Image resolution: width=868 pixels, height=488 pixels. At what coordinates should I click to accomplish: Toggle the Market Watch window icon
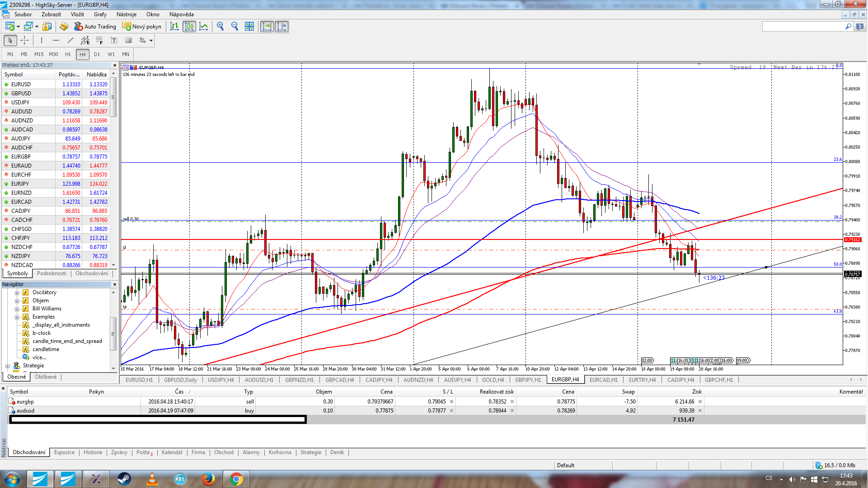click(47, 27)
